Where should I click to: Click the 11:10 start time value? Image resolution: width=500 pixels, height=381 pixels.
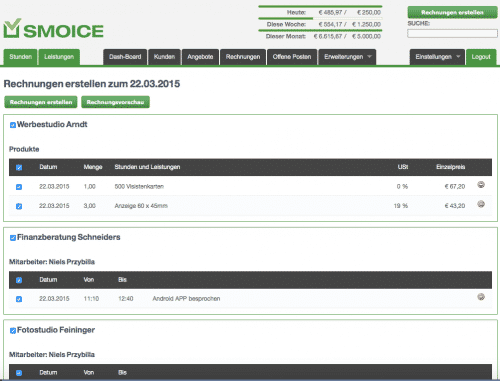point(91,298)
